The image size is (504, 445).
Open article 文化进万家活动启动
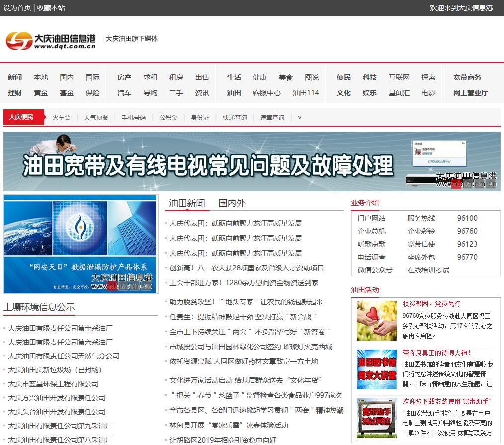click(245, 380)
